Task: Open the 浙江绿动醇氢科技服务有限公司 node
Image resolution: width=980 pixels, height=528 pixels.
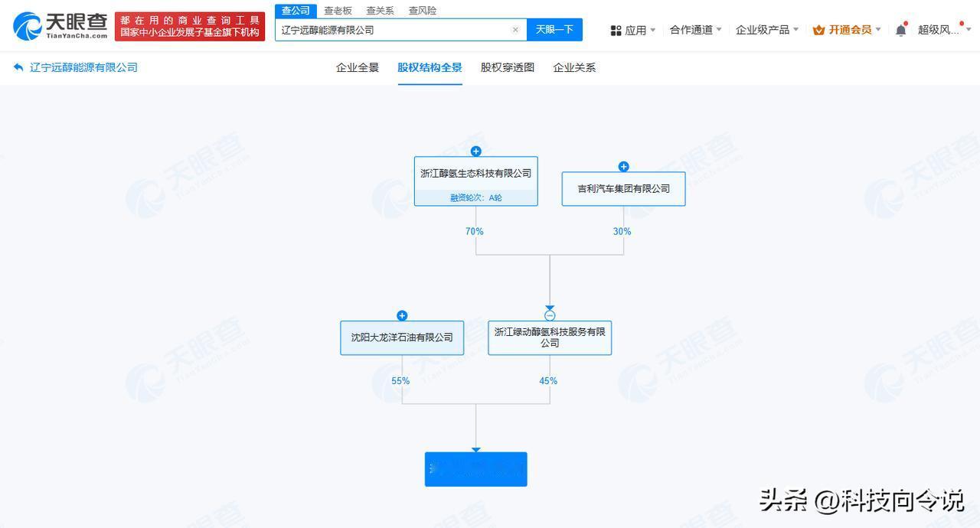Action: pyautogui.click(x=550, y=337)
